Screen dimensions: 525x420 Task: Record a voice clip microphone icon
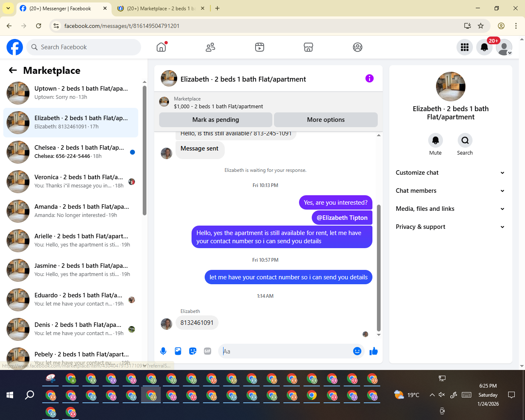tap(163, 351)
